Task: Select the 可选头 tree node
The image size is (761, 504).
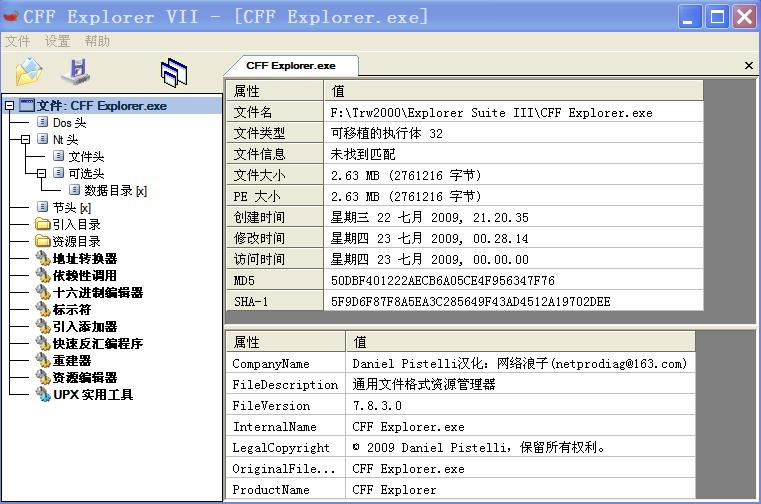Action: [86, 173]
